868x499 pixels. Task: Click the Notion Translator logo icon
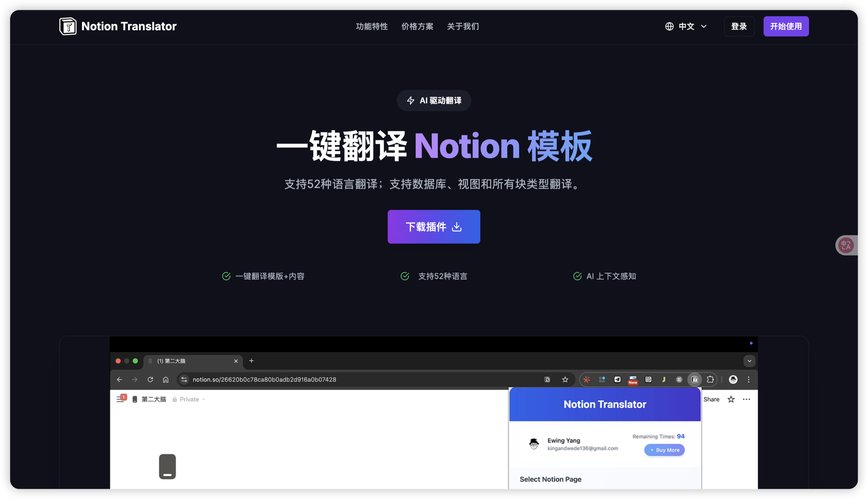pyautogui.click(x=68, y=26)
